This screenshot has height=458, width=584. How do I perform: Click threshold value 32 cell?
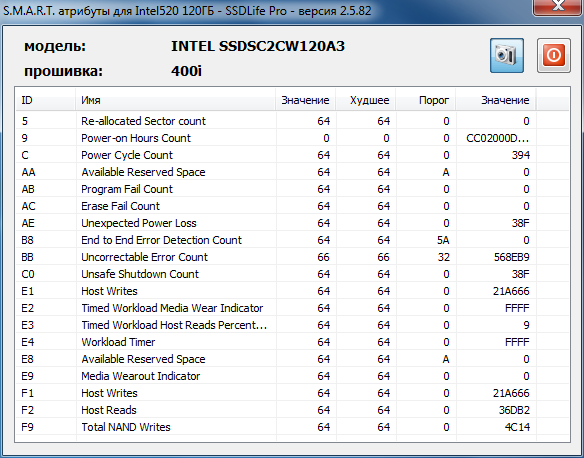coord(444,257)
